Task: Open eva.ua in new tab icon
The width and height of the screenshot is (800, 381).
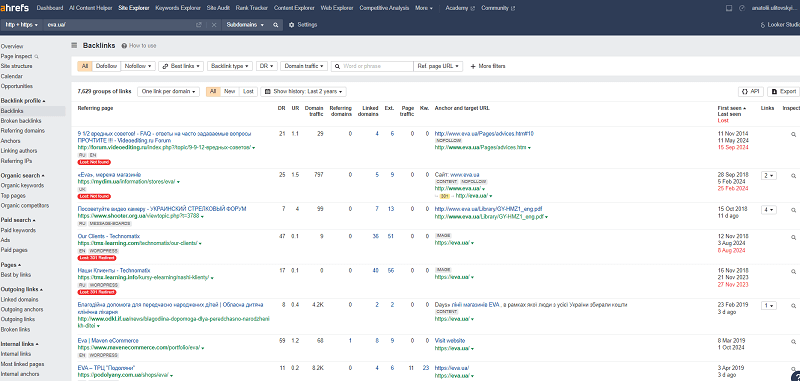Action: pos(198,25)
